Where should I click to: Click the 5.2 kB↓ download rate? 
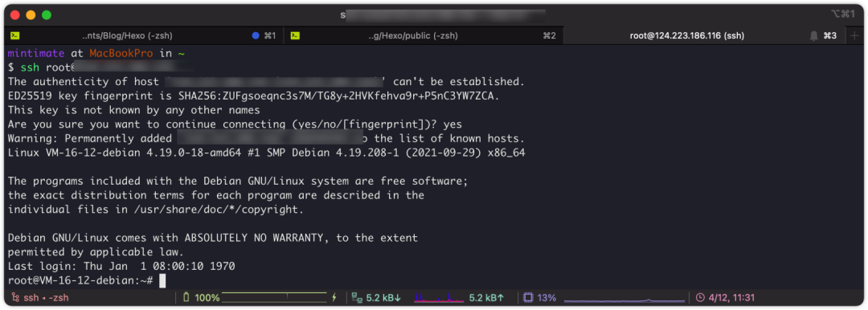pyautogui.click(x=383, y=298)
